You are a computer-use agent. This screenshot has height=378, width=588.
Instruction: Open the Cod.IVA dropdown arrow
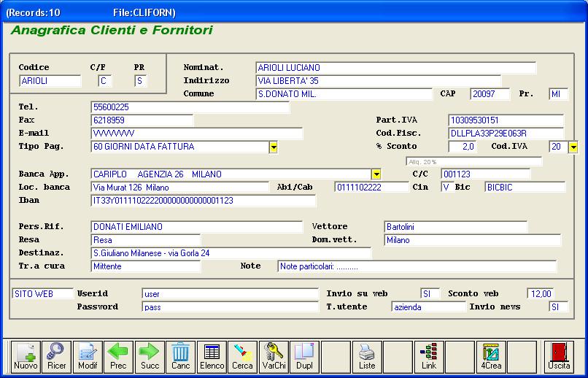click(573, 147)
